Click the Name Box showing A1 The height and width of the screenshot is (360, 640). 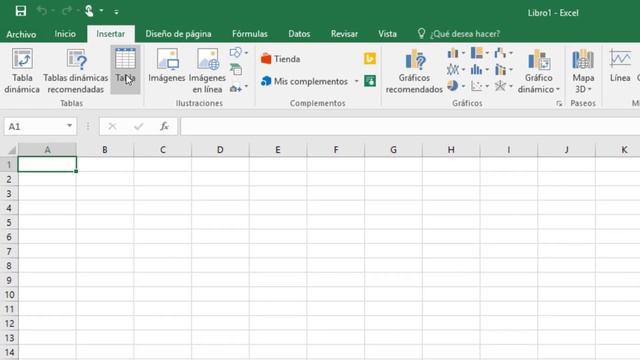[x=35, y=127]
